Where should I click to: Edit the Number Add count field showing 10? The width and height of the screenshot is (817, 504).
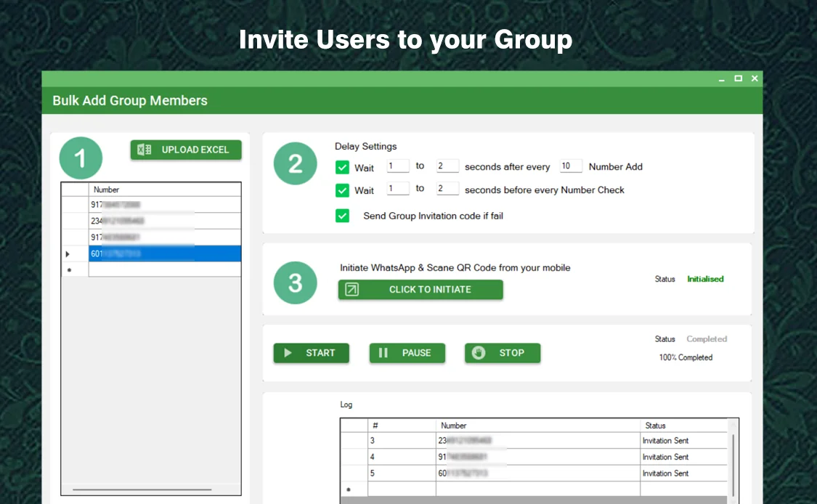click(571, 166)
